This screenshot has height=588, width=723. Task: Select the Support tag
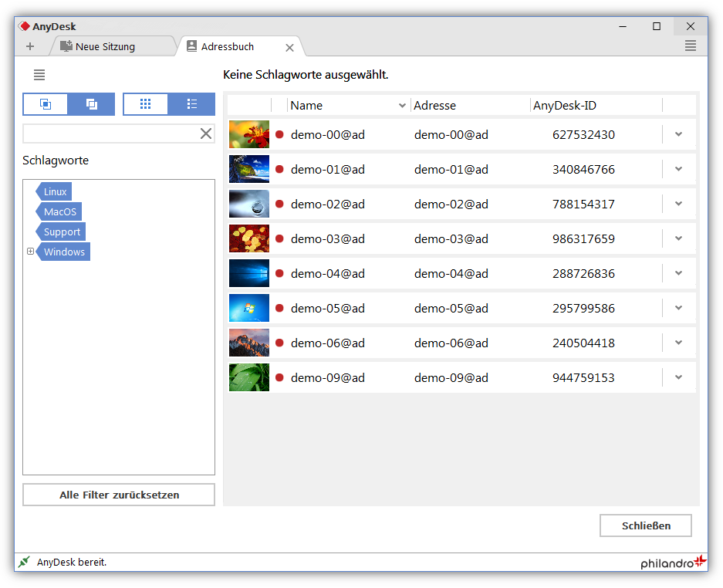click(x=61, y=231)
